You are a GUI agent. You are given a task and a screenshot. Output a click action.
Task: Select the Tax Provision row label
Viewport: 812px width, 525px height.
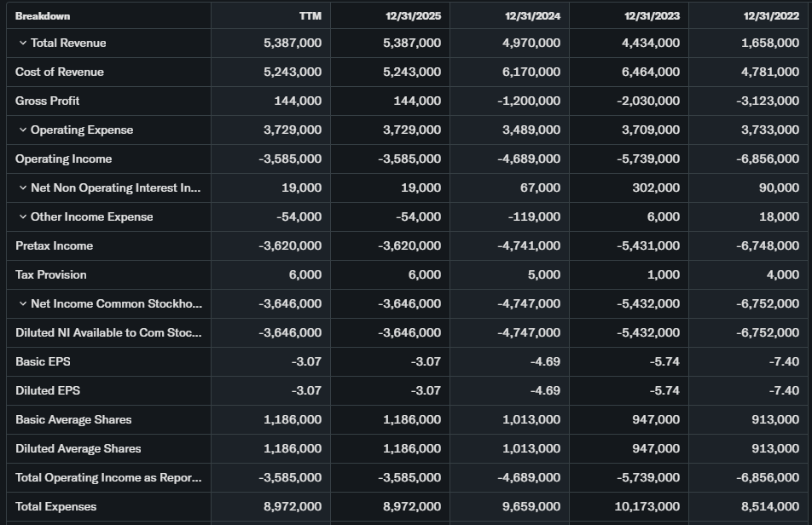pyautogui.click(x=51, y=274)
